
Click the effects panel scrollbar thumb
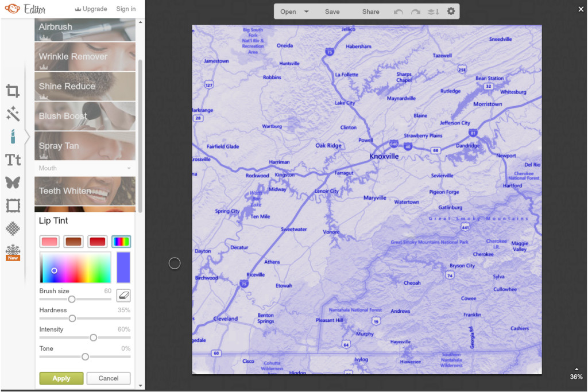140,137
